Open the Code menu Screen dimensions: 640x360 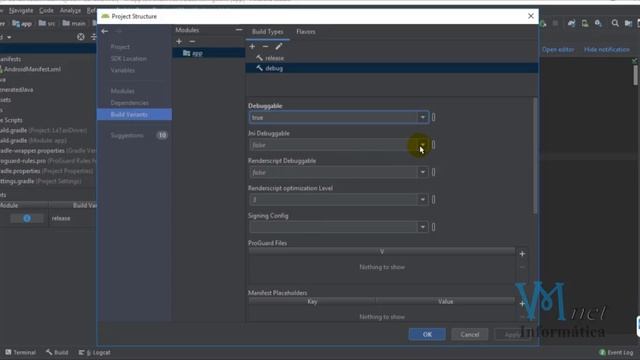(x=46, y=10)
